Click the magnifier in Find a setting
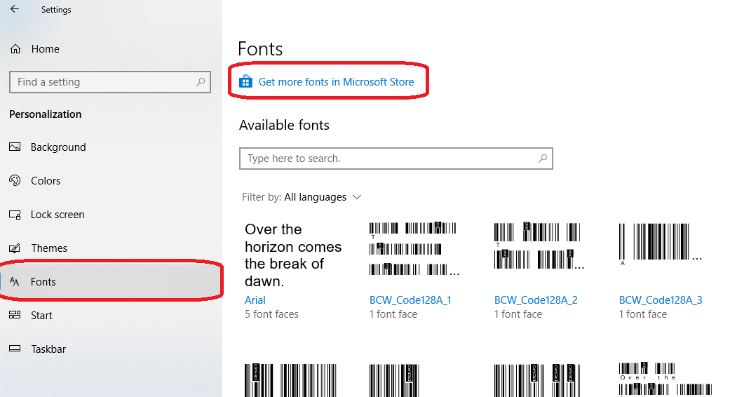 click(201, 82)
